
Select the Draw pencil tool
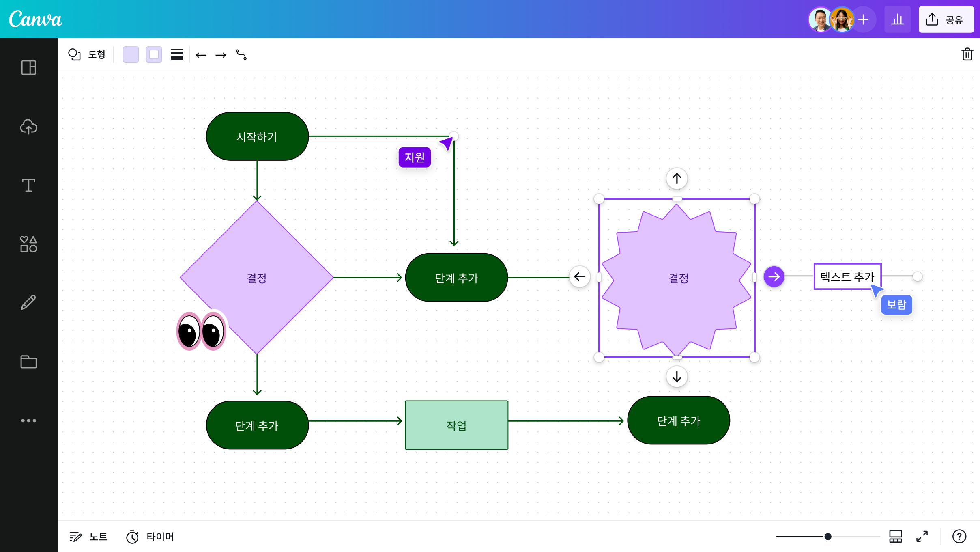point(28,303)
